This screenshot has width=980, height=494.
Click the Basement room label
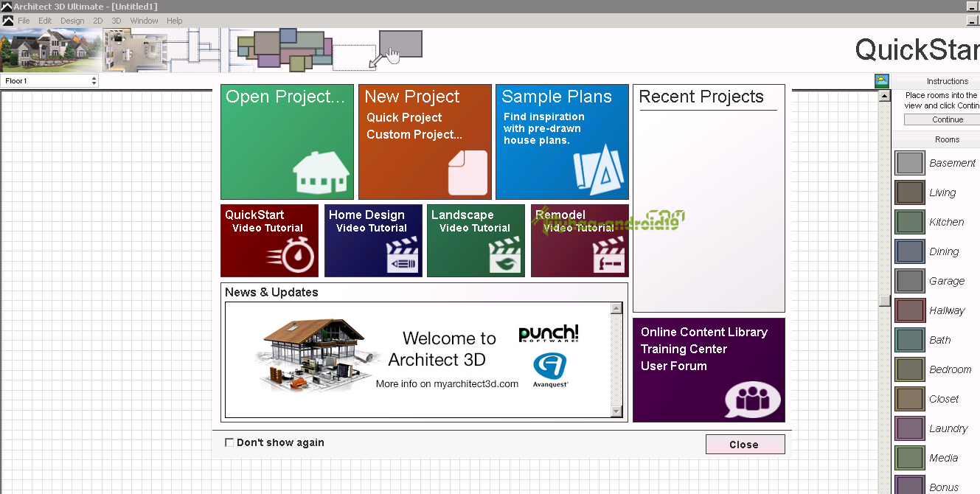[952, 163]
